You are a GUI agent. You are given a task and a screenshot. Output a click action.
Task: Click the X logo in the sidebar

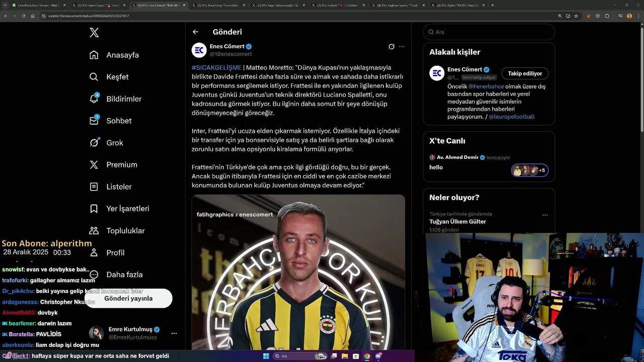pos(94,33)
